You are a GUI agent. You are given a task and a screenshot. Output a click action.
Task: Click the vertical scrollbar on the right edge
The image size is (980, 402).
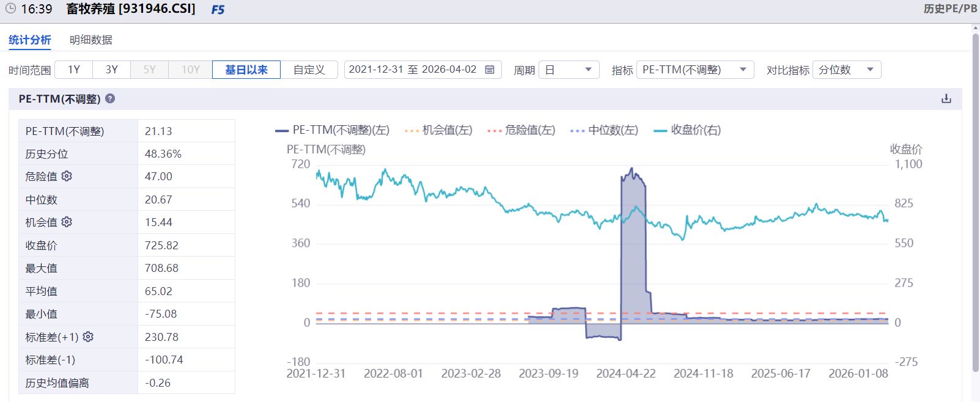pos(975,202)
